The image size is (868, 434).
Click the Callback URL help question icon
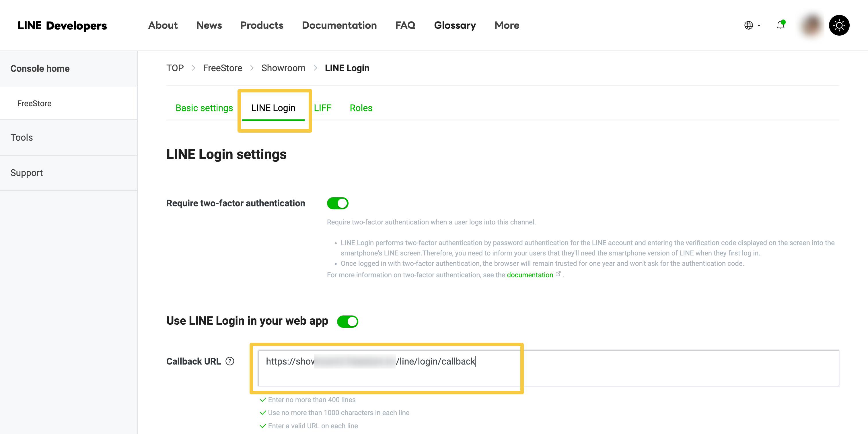pyautogui.click(x=230, y=361)
